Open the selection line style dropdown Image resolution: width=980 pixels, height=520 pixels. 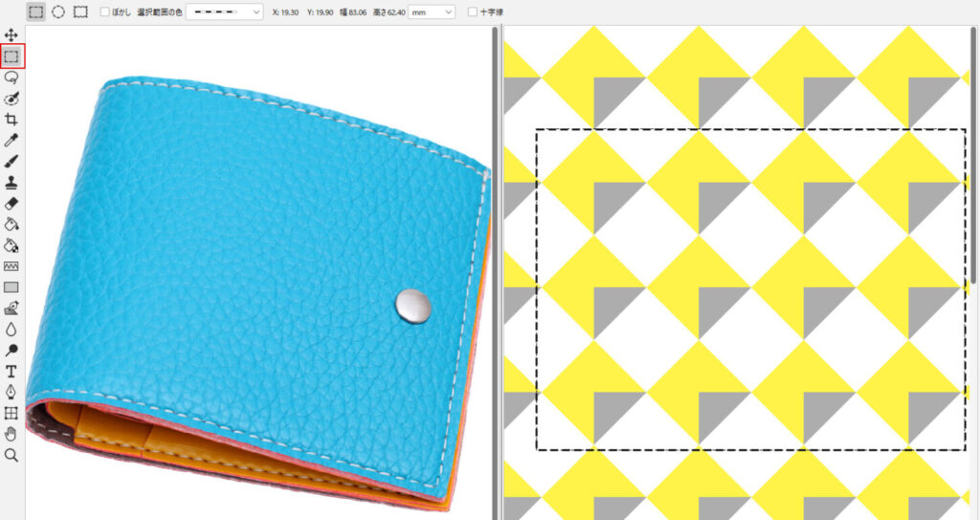pyautogui.click(x=225, y=11)
